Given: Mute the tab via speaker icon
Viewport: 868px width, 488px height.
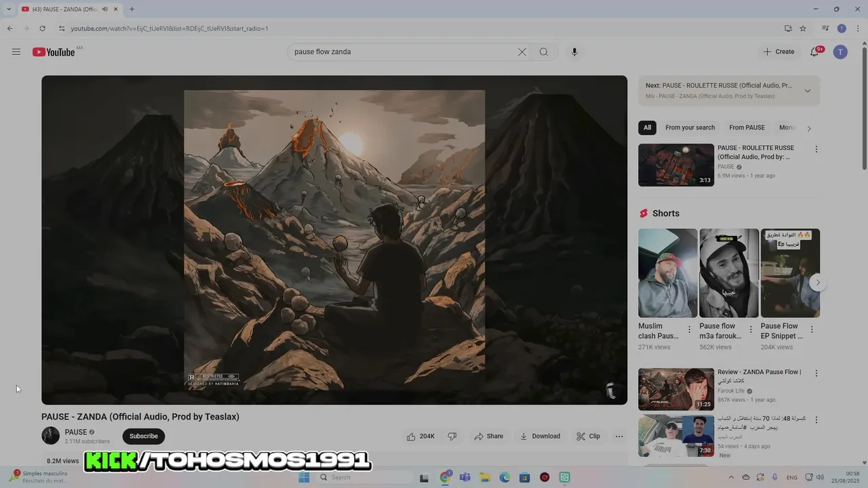Looking at the screenshot, I should [x=104, y=9].
